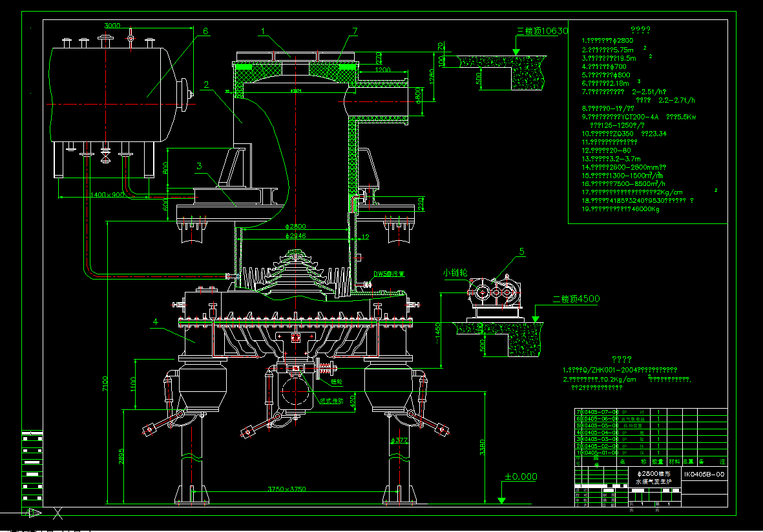The height and width of the screenshot is (532, 763).
Task: Select callout number 2 on the furnace body
Action: (206, 85)
